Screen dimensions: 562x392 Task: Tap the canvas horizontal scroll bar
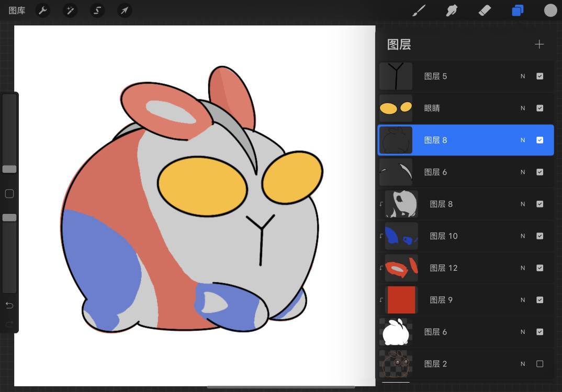click(x=280, y=387)
